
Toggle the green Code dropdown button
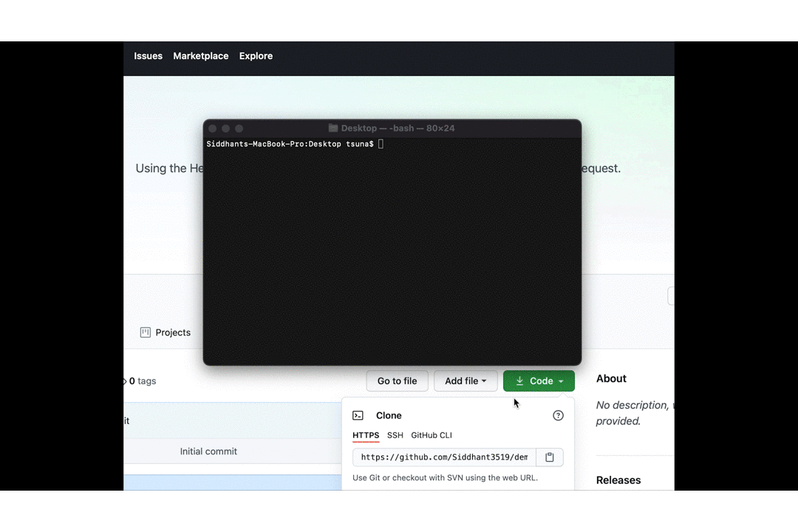click(x=539, y=381)
